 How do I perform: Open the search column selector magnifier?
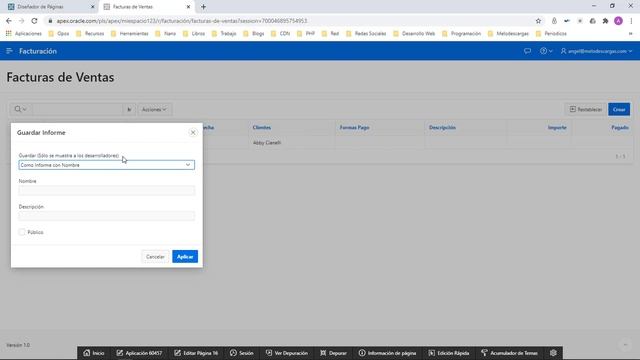click(20, 109)
